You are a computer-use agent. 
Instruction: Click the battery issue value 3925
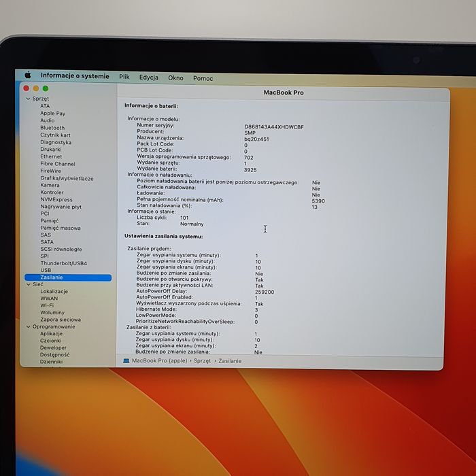click(x=250, y=170)
